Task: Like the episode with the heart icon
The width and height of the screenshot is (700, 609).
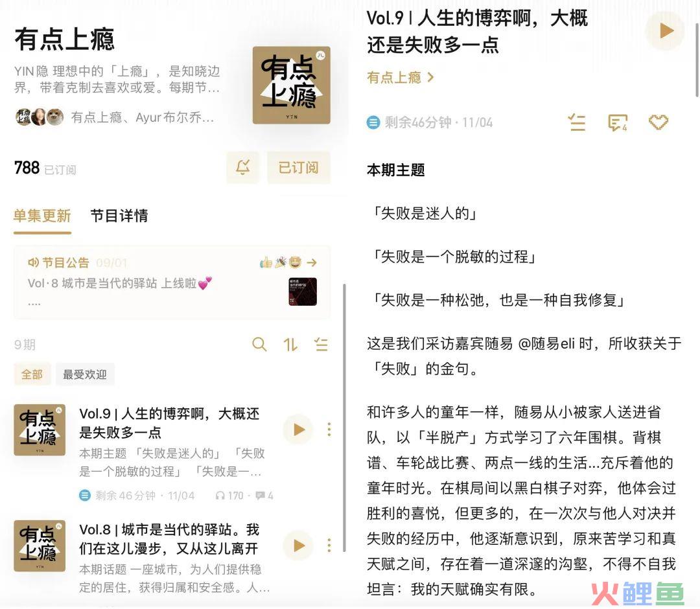Action: (x=659, y=122)
